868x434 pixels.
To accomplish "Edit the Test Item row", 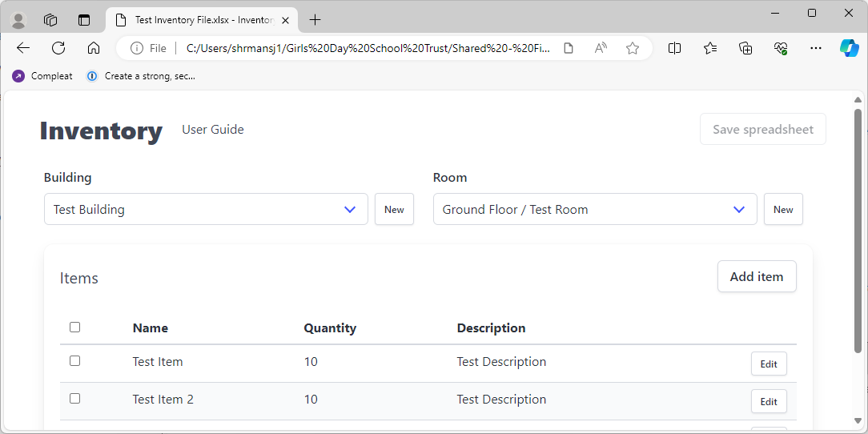I will point(768,364).
